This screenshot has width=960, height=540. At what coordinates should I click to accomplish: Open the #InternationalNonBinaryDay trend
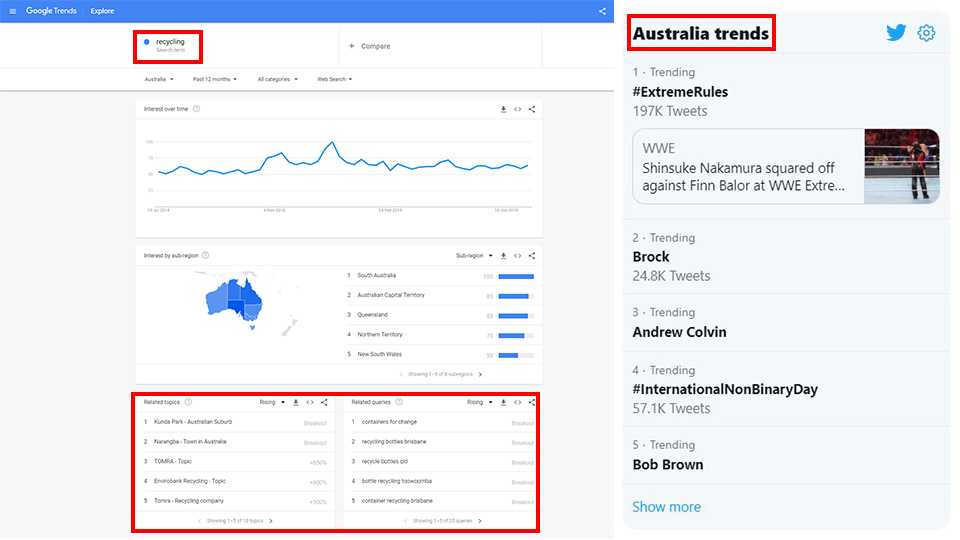tap(725, 389)
